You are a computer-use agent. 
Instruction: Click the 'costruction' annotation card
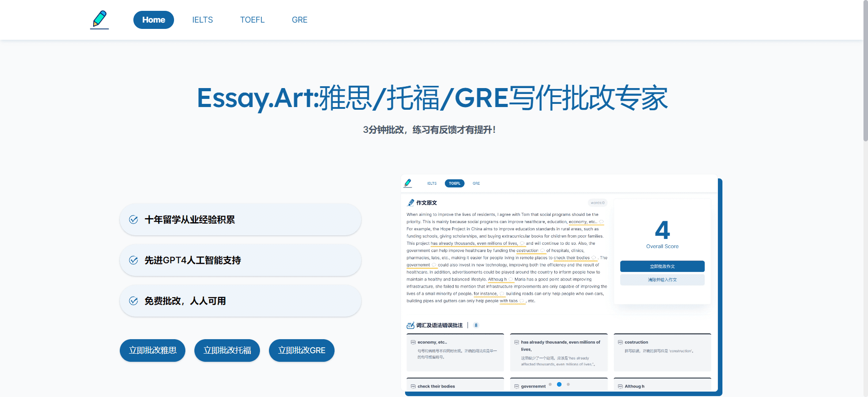(662, 352)
